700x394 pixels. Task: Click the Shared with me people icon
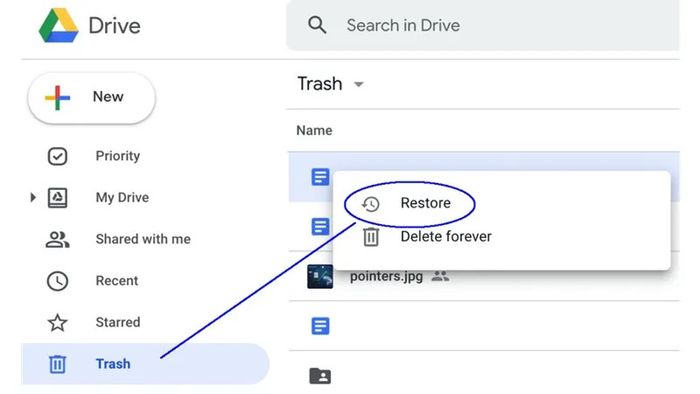click(58, 240)
